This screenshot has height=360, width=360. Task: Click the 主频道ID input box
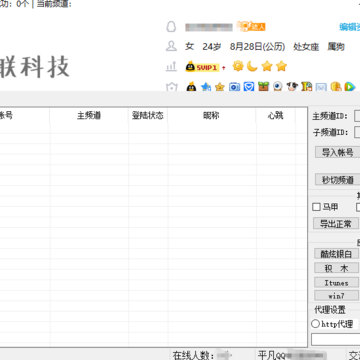tap(357, 116)
